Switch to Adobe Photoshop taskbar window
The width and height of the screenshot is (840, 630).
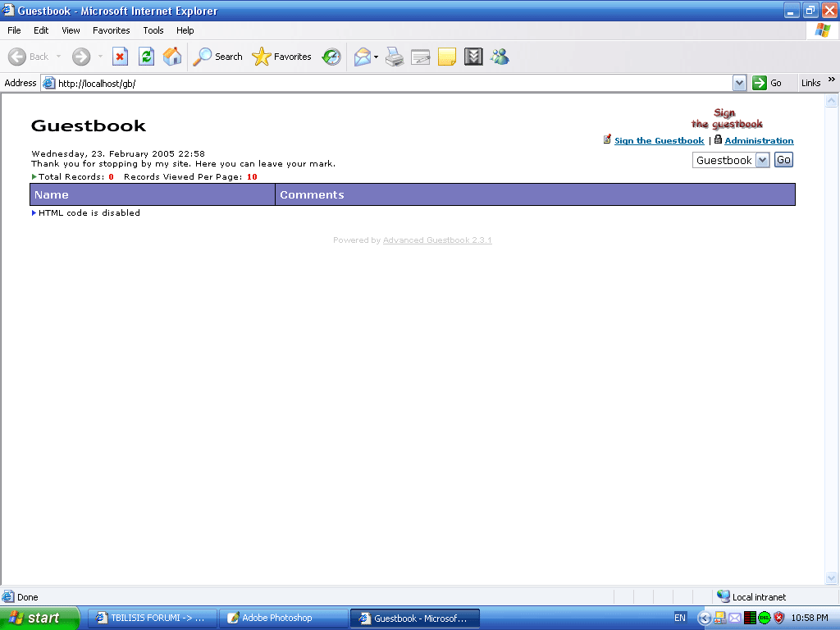[x=284, y=619]
